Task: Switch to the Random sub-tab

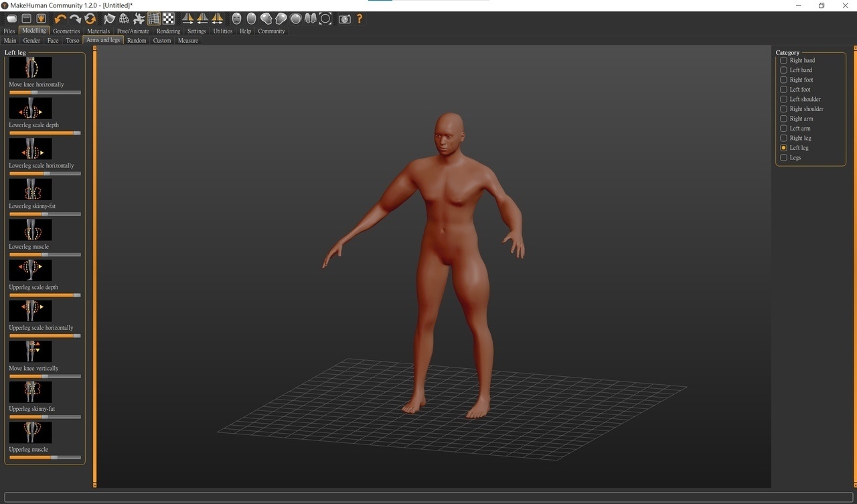Action: (x=137, y=40)
